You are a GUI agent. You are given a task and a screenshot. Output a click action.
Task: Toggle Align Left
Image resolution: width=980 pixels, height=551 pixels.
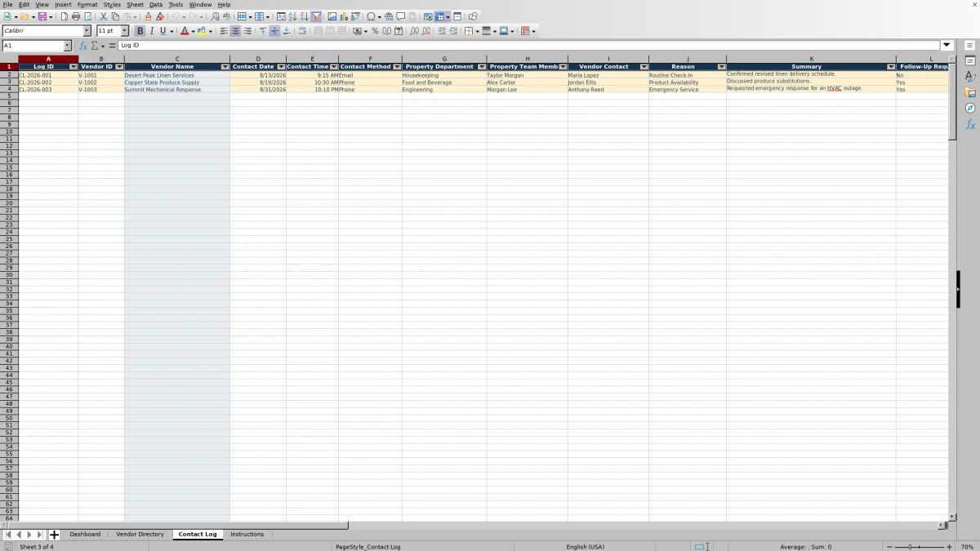pos(224,31)
